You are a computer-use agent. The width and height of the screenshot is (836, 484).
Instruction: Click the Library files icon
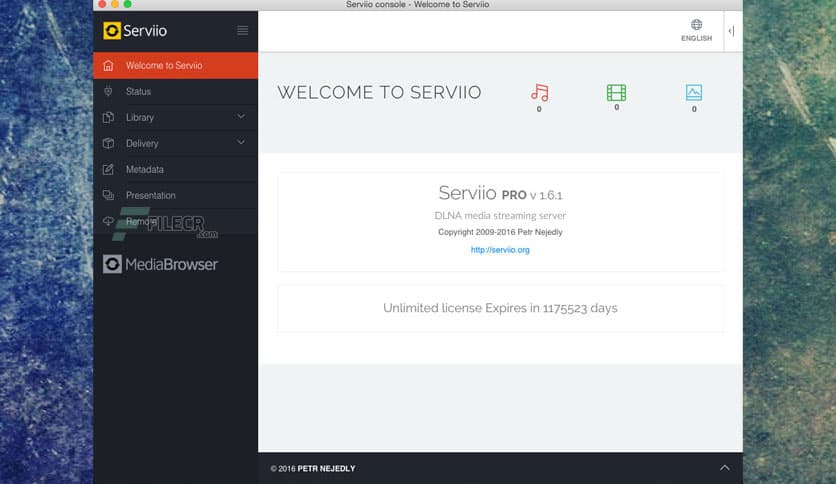coord(108,117)
